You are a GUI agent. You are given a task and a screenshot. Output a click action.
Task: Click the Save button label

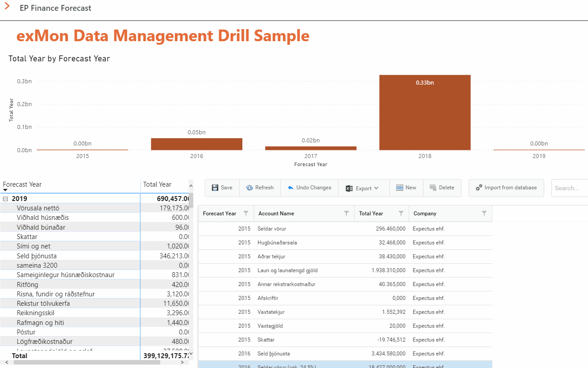pos(227,188)
